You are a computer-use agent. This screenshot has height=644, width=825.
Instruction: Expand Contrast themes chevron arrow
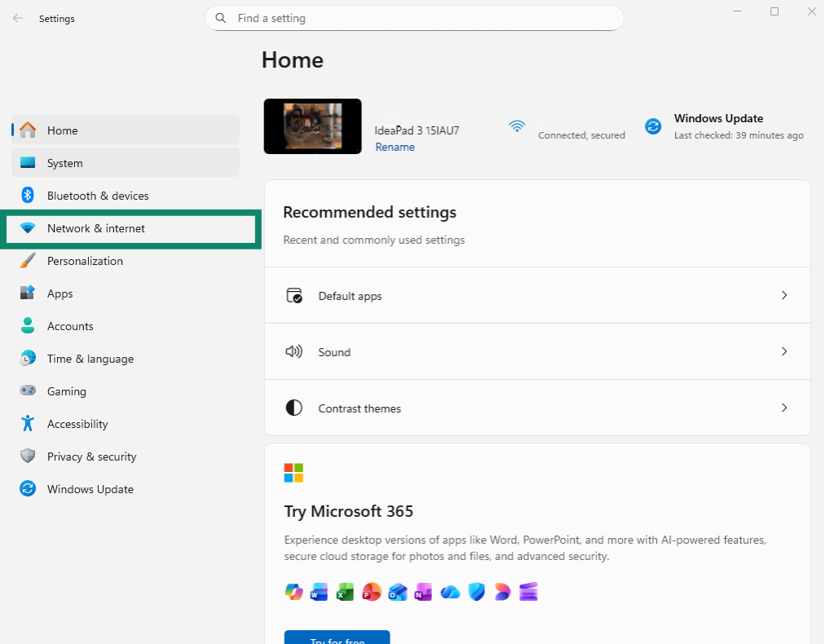784,408
